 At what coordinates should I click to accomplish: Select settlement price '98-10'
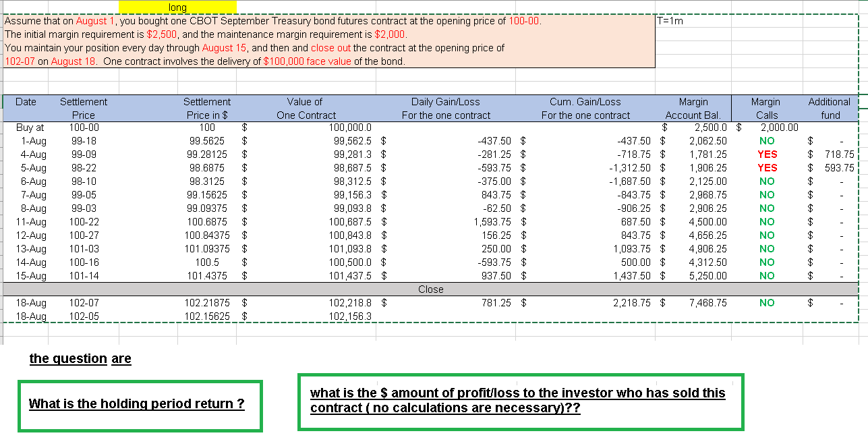(x=84, y=181)
